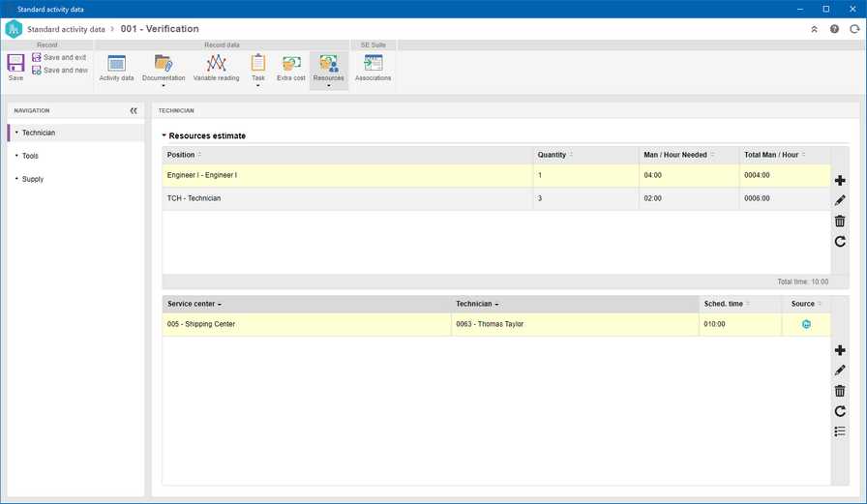Edit the selected technician record
The height and width of the screenshot is (504, 867).
[840, 371]
